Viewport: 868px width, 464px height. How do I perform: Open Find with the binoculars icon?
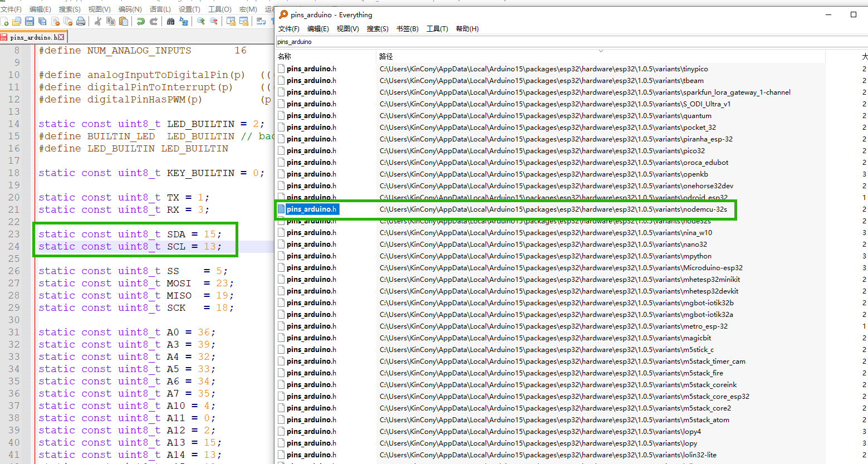[171, 21]
